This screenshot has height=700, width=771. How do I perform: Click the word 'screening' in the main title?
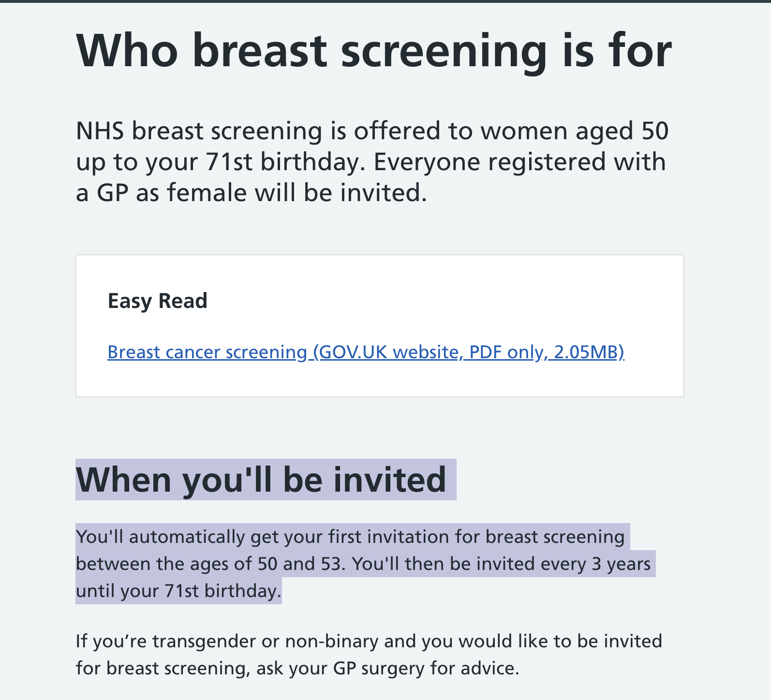pos(444,51)
